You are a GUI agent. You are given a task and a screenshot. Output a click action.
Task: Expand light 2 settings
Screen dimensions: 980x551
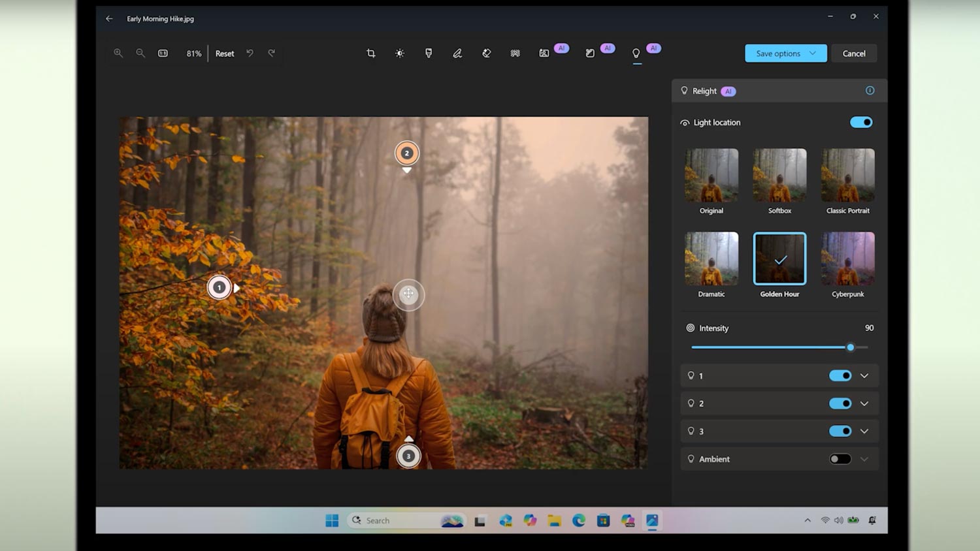tap(864, 403)
